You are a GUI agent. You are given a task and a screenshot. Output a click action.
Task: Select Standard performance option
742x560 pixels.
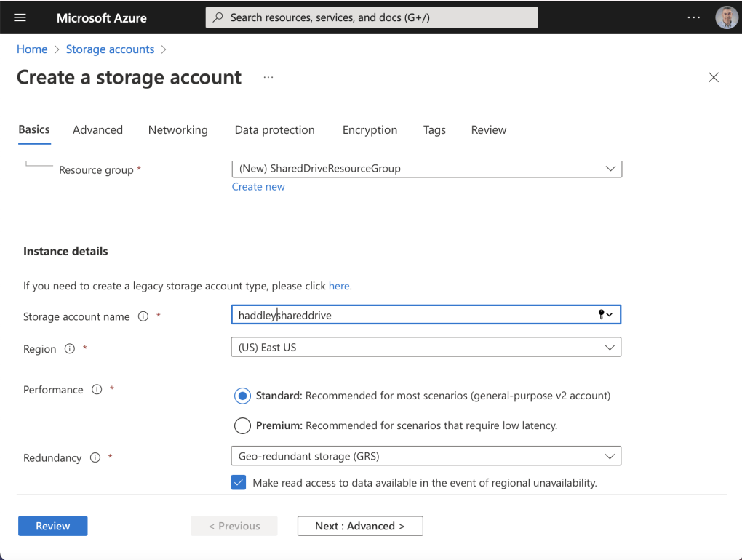point(242,396)
